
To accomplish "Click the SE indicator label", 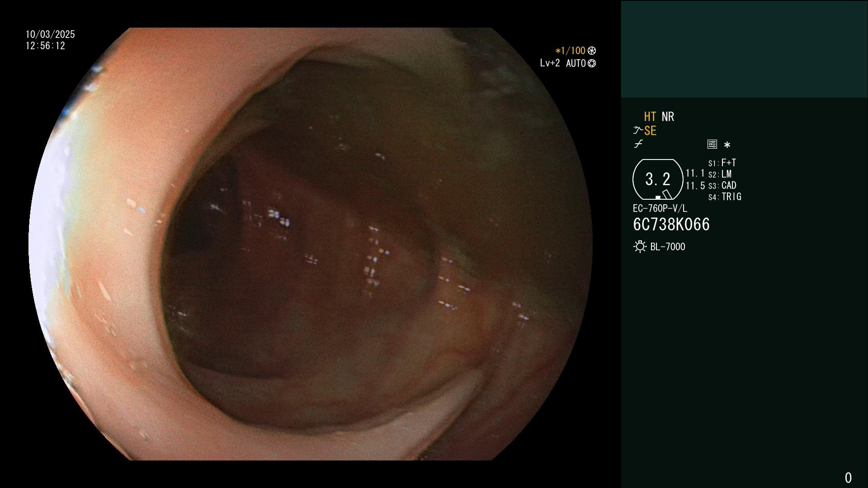I will pyautogui.click(x=650, y=131).
